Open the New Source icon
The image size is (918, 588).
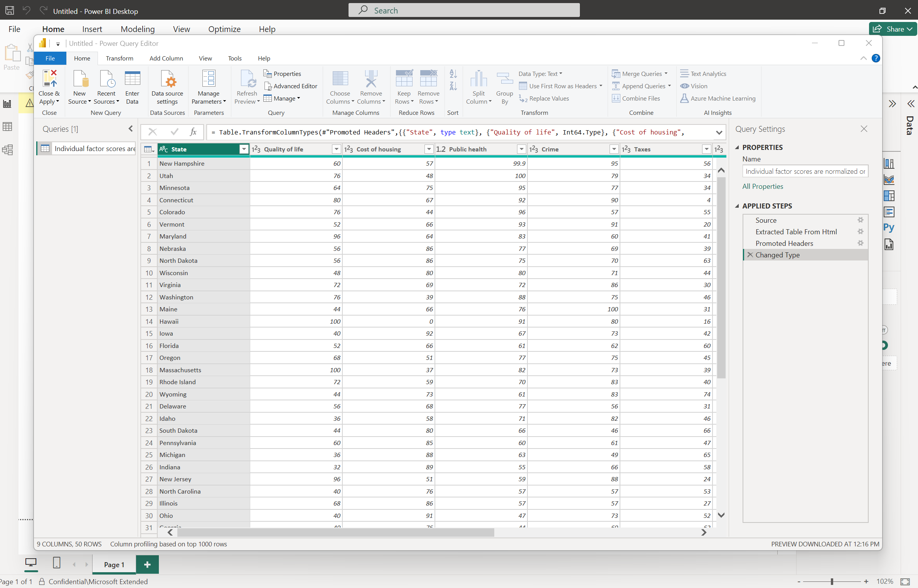pos(80,79)
